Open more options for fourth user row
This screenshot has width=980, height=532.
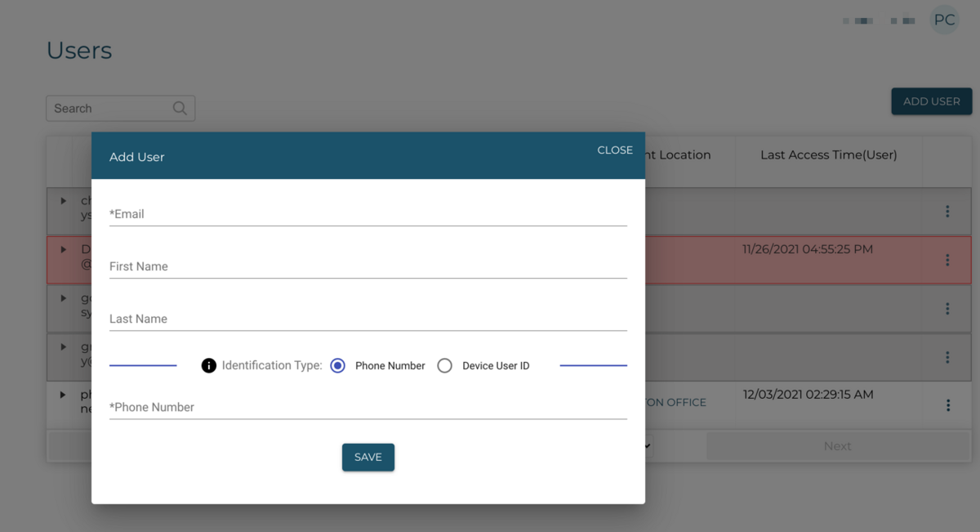[x=947, y=357]
